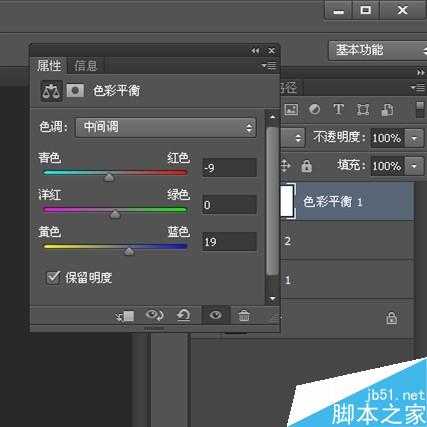Click Properties panel scroll down arrow
The image size is (427, 427).
pyautogui.click(x=273, y=298)
